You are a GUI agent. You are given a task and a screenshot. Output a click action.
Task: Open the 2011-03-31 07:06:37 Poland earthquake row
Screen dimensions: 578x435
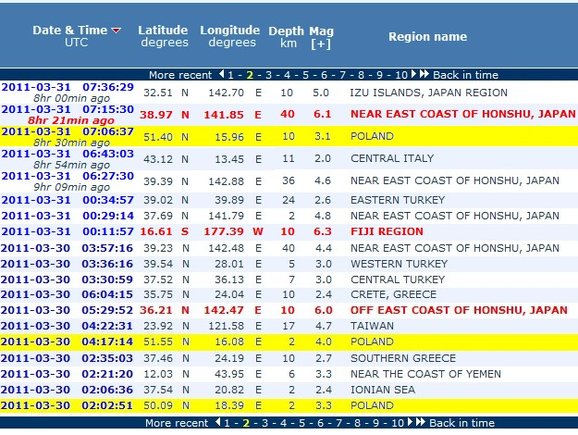[289, 136]
